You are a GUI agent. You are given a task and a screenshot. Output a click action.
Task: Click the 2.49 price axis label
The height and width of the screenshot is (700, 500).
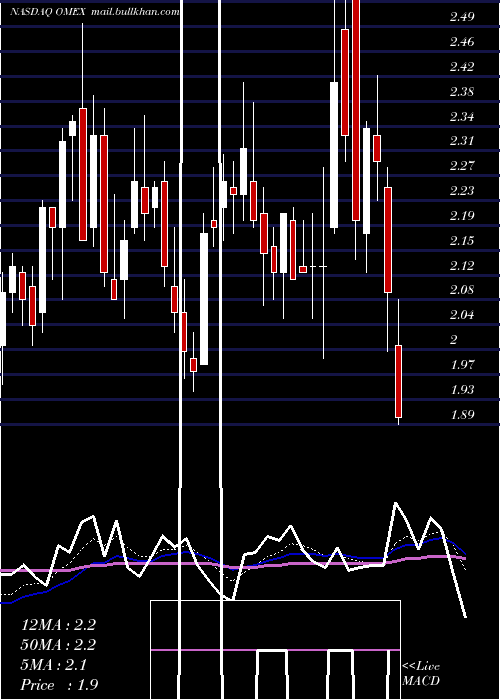462,17
